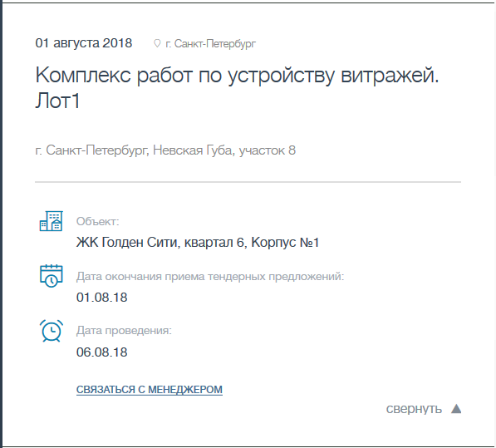Click city label 'г. Санкт-Петербург' near pin
Viewport: 496px width, 448px height.
pos(211,44)
